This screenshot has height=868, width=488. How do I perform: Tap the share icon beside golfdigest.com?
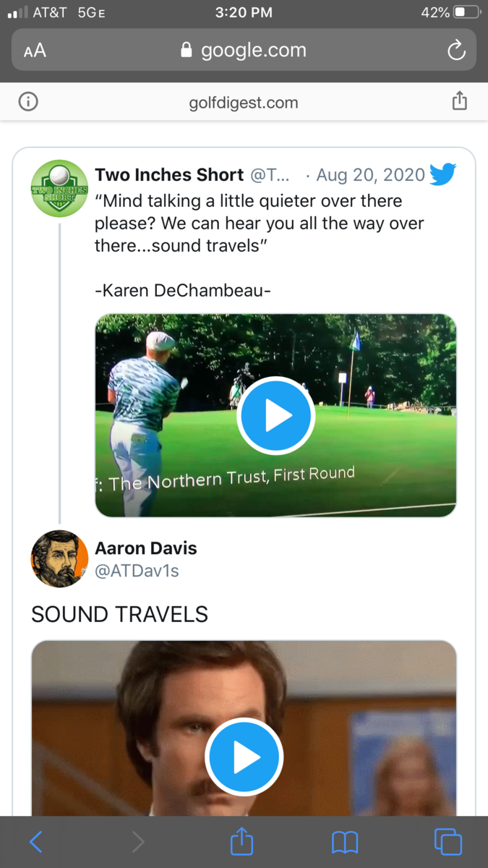pos(460,101)
